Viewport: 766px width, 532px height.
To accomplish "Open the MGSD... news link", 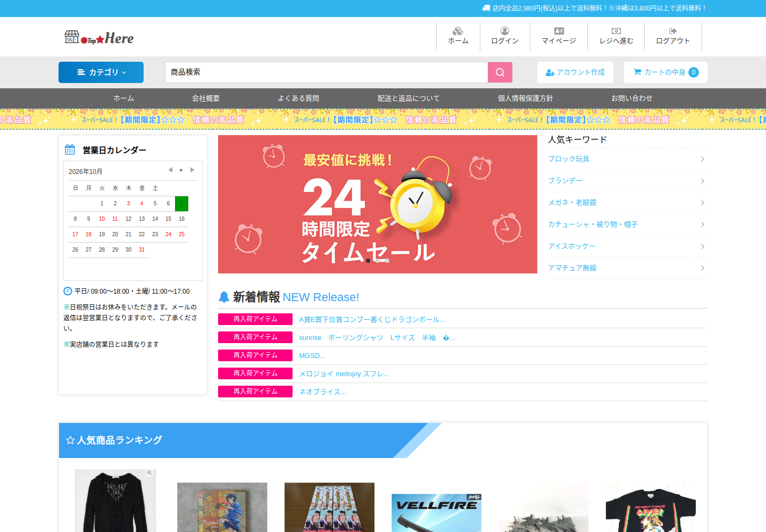I will click(x=312, y=356).
